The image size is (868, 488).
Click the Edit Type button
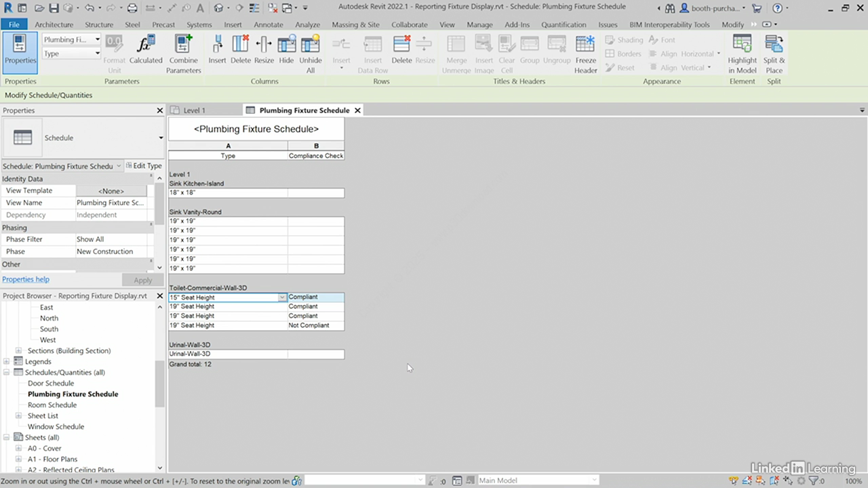pyautogui.click(x=143, y=166)
